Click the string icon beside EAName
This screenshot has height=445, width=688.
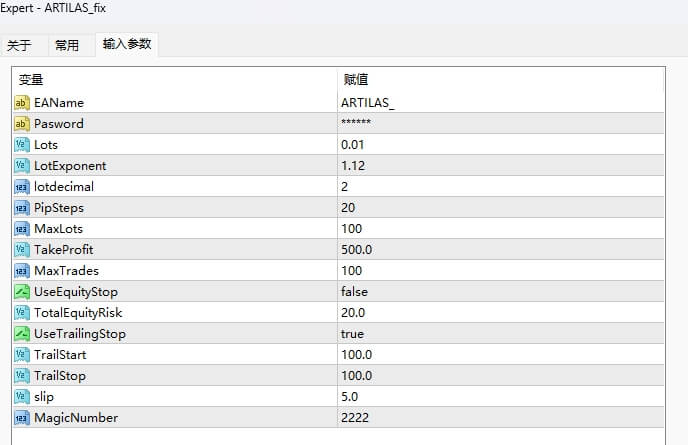pyautogui.click(x=22, y=102)
